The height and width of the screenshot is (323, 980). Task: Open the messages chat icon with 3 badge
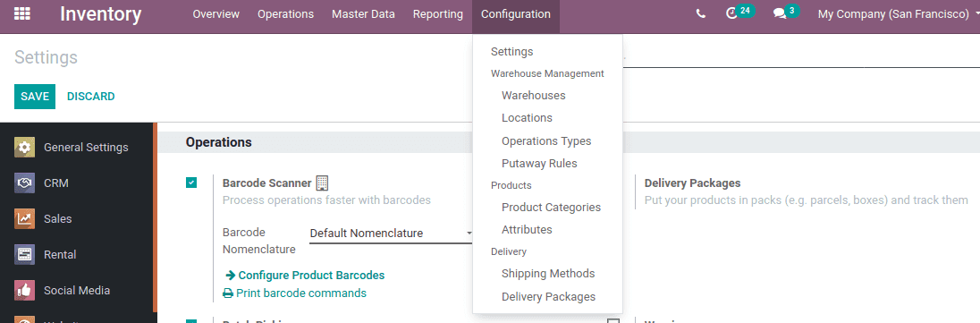click(x=786, y=13)
